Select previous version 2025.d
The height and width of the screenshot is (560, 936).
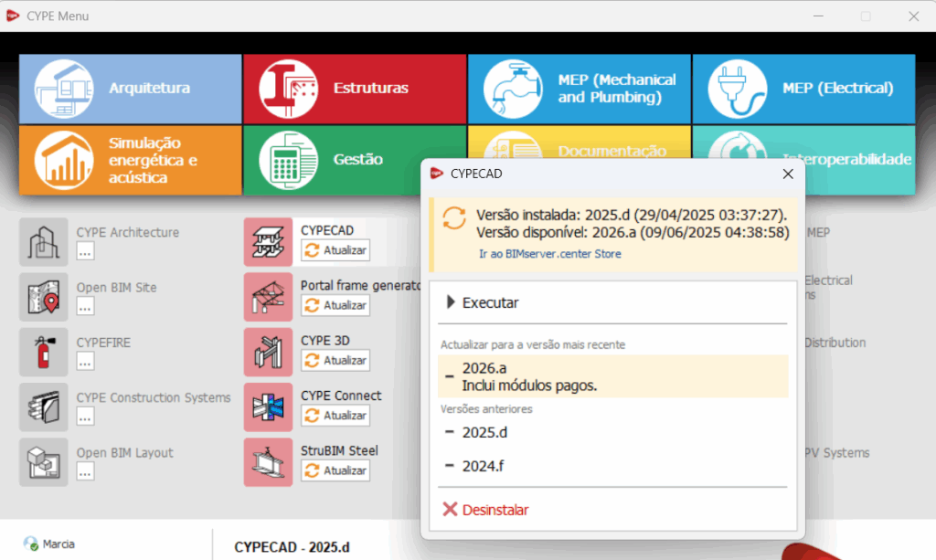[x=612, y=432]
